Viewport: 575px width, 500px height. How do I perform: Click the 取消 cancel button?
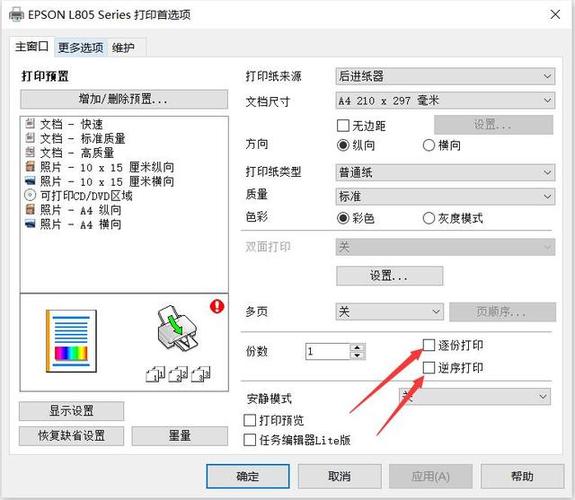click(340, 476)
